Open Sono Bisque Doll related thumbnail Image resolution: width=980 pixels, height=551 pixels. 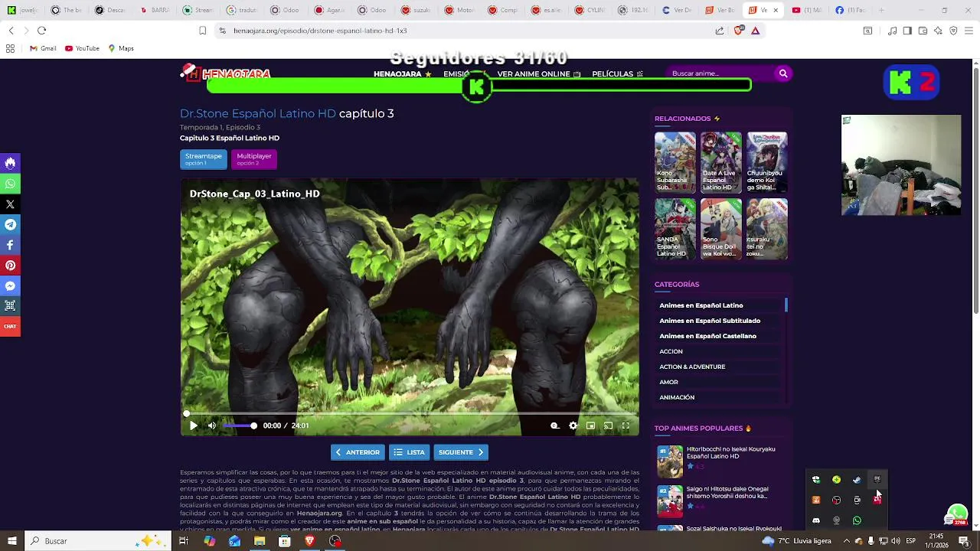pyautogui.click(x=720, y=229)
